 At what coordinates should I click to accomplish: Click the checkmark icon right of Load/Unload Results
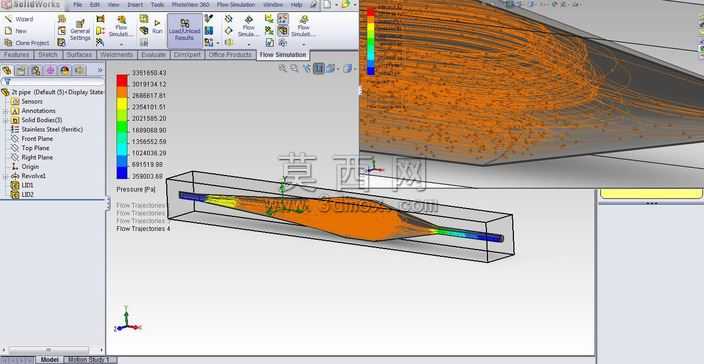click(x=209, y=18)
